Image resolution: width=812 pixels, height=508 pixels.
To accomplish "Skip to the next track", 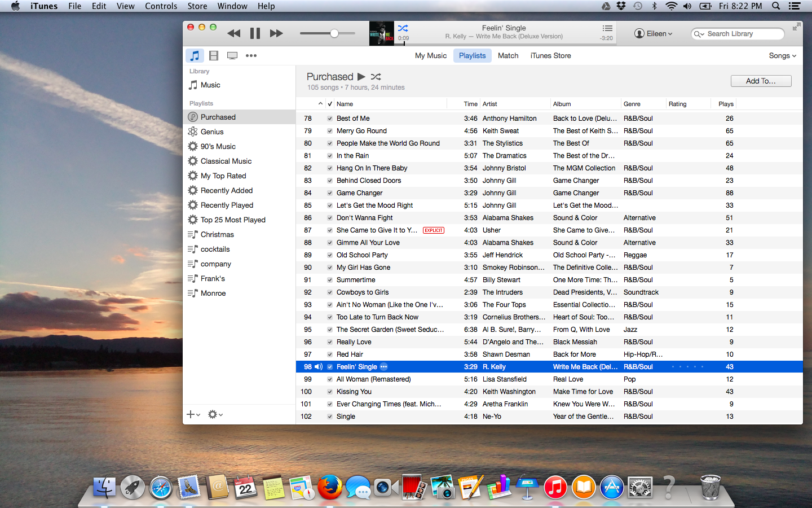I will coord(276,34).
